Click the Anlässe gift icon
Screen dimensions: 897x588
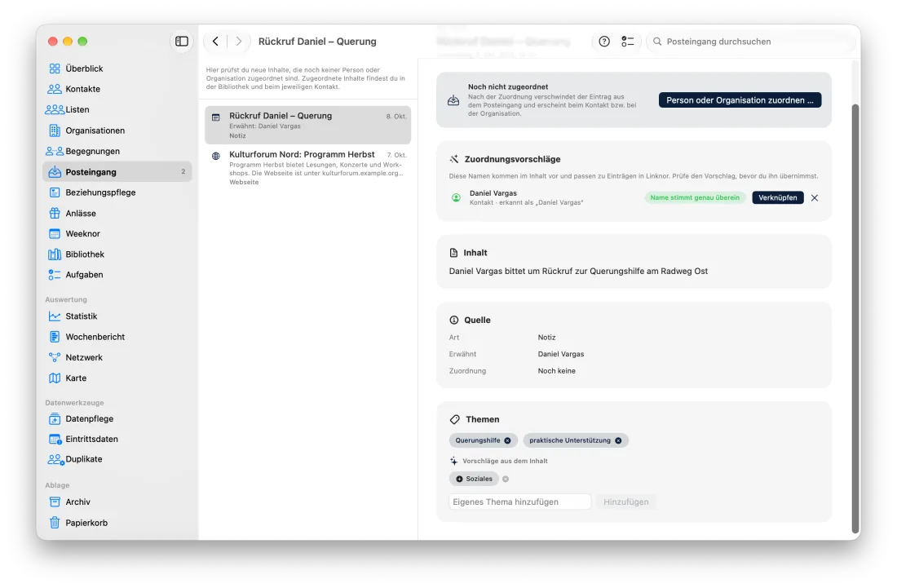(55, 213)
